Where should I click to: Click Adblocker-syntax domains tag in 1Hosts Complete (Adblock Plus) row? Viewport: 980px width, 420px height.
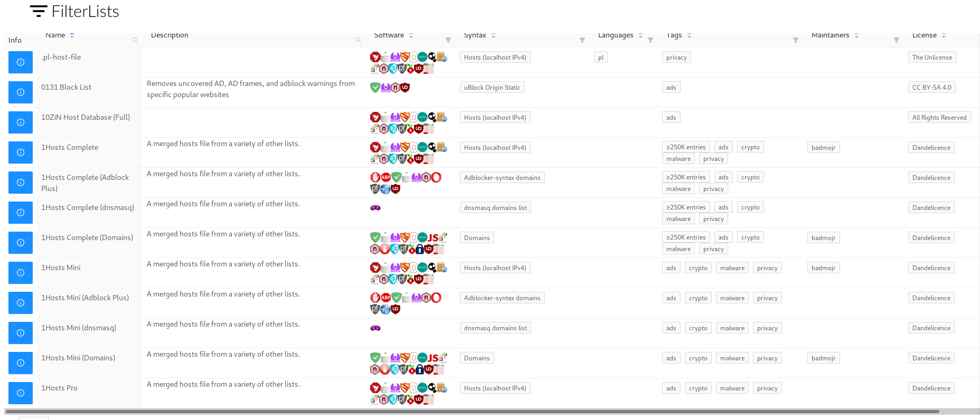tap(502, 178)
